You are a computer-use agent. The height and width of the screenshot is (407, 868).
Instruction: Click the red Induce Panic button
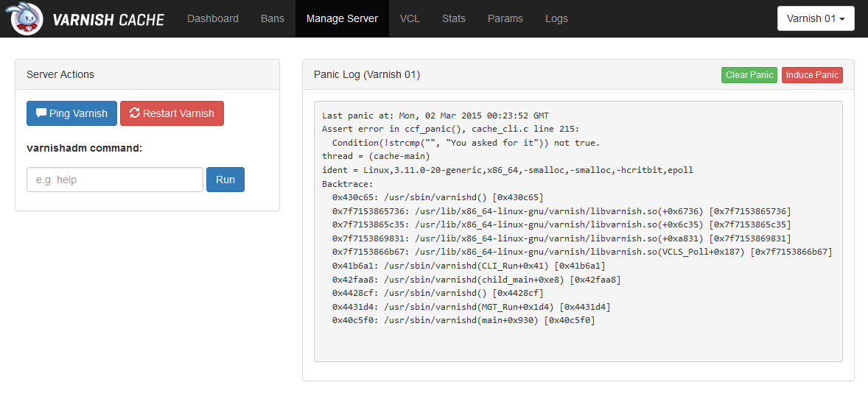[813, 75]
